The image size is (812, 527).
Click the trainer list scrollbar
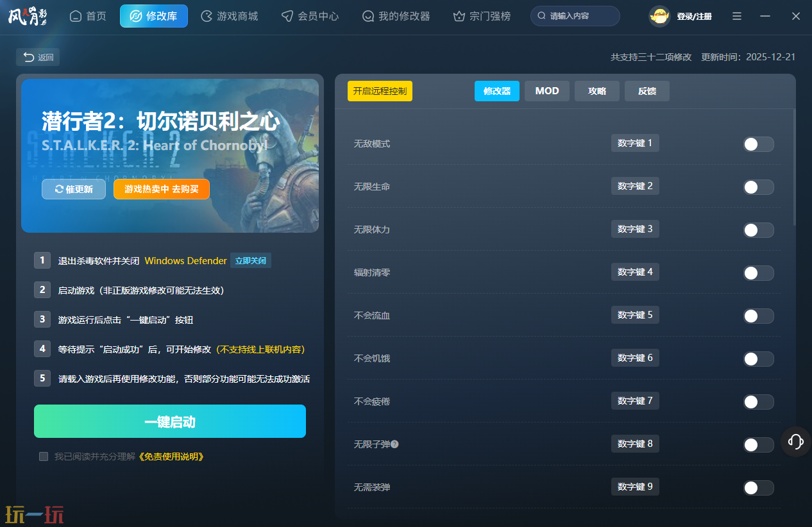point(794,167)
